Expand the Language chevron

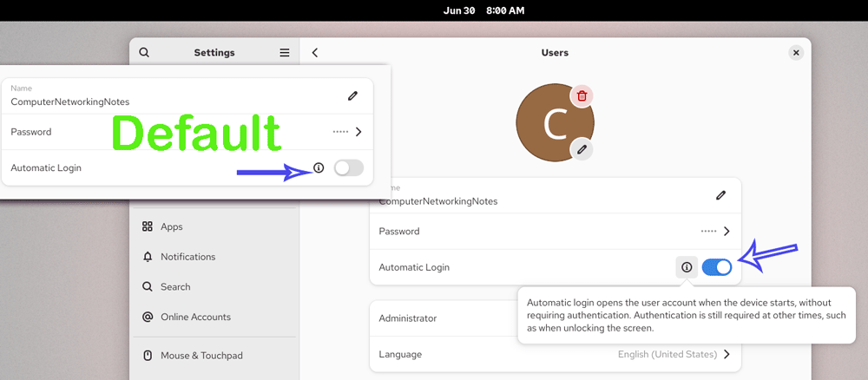point(727,354)
